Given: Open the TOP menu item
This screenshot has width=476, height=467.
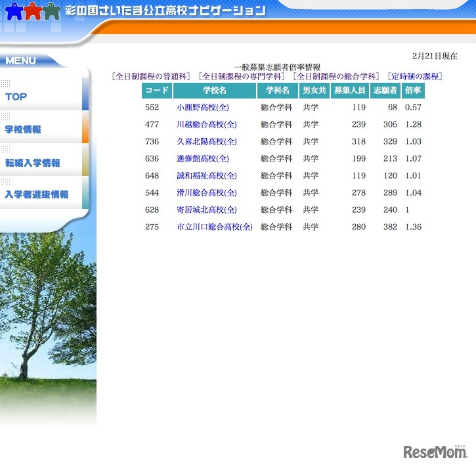Looking at the screenshot, I should click(x=16, y=97).
